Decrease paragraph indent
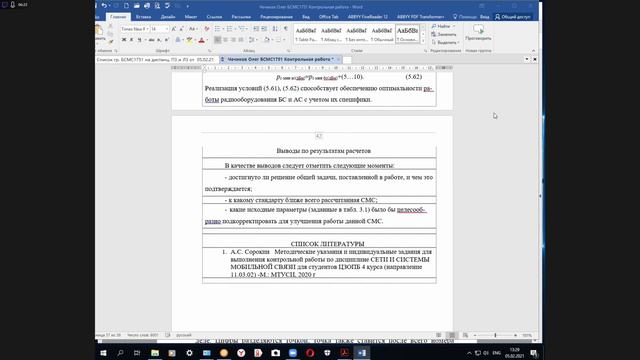 click(256, 29)
